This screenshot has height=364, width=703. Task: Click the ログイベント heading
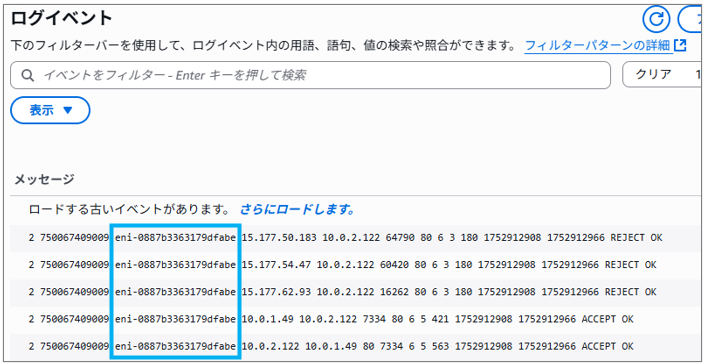(x=61, y=19)
